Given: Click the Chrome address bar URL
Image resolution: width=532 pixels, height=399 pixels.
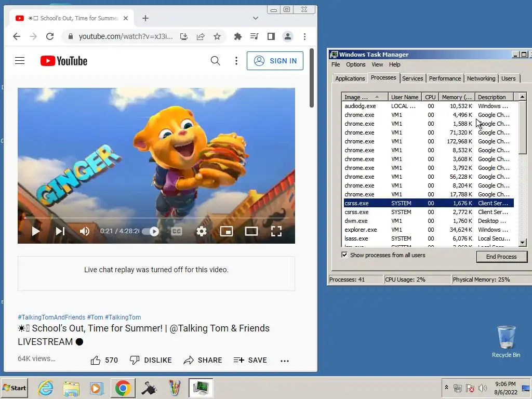Looking at the screenshot, I should [126, 36].
